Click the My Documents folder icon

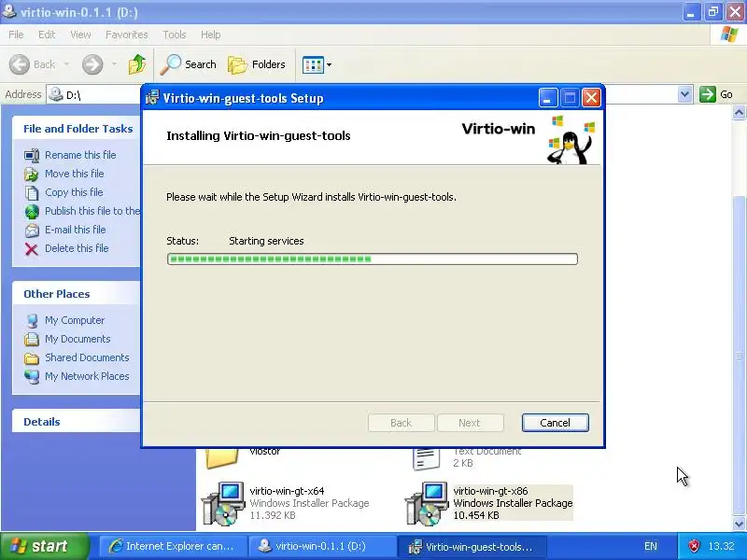[32, 339]
